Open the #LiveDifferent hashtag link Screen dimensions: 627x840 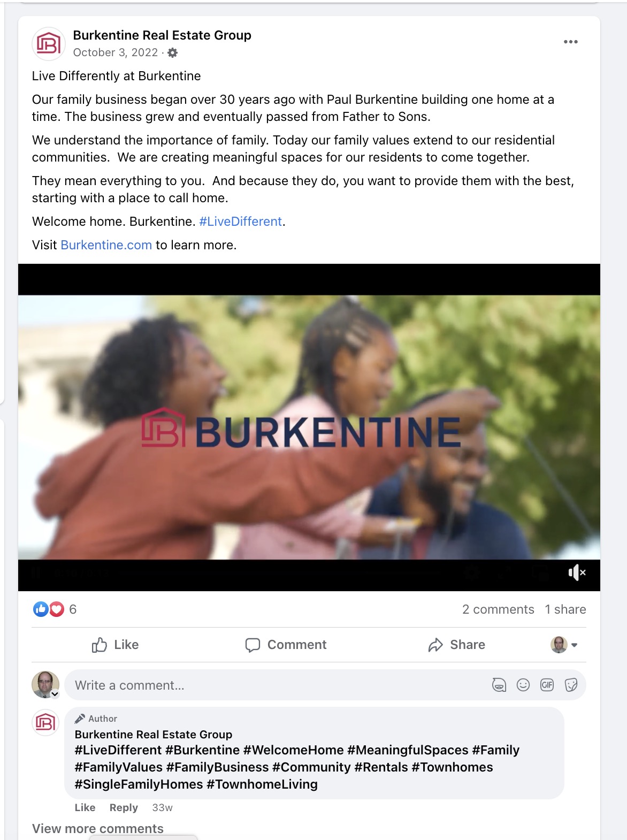[x=240, y=222]
